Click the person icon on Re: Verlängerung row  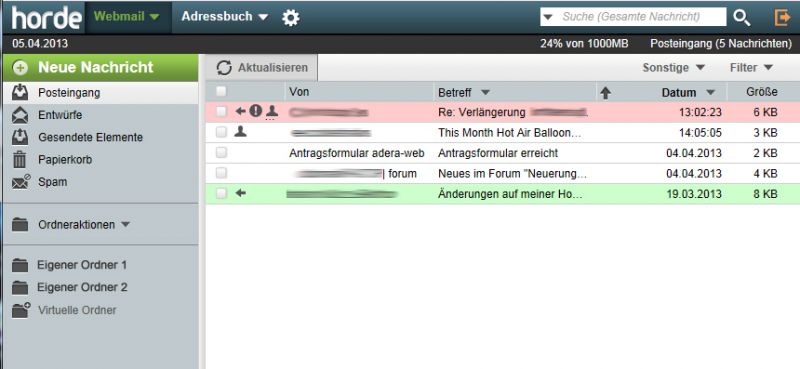[271, 111]
